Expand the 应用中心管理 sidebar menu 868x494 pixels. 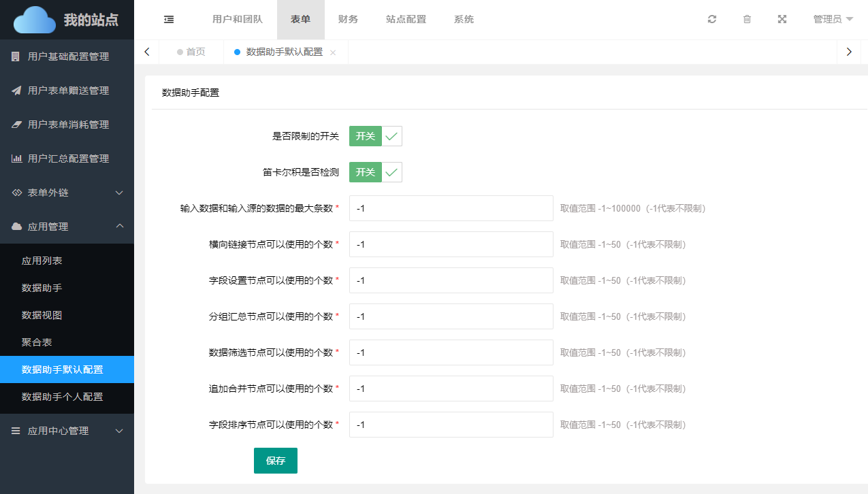click(x=67, y=431)
